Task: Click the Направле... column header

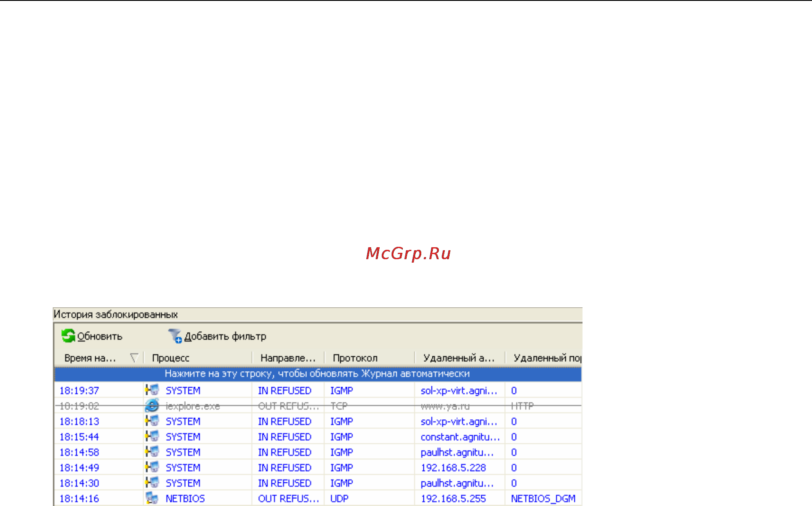Action: [x=288, y=358]
